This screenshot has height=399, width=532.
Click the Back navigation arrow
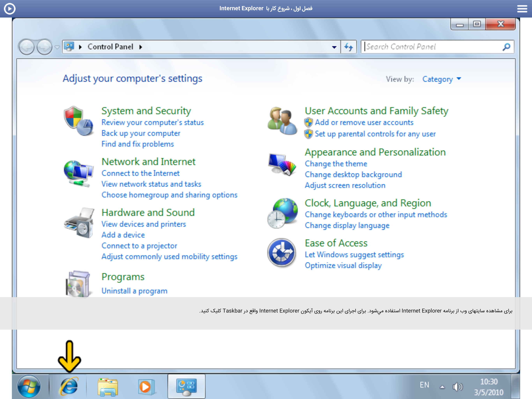pyautogui.click(x=26, y=47)
